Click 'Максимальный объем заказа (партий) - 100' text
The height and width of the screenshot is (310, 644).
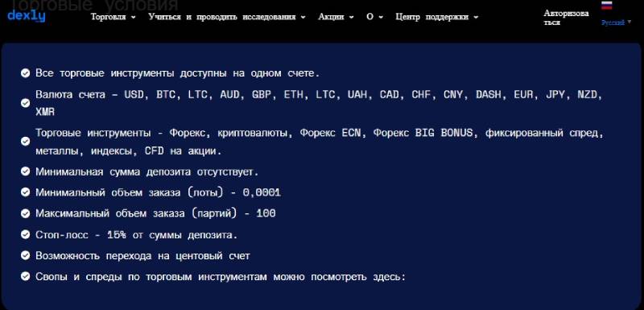click(155, 213)
